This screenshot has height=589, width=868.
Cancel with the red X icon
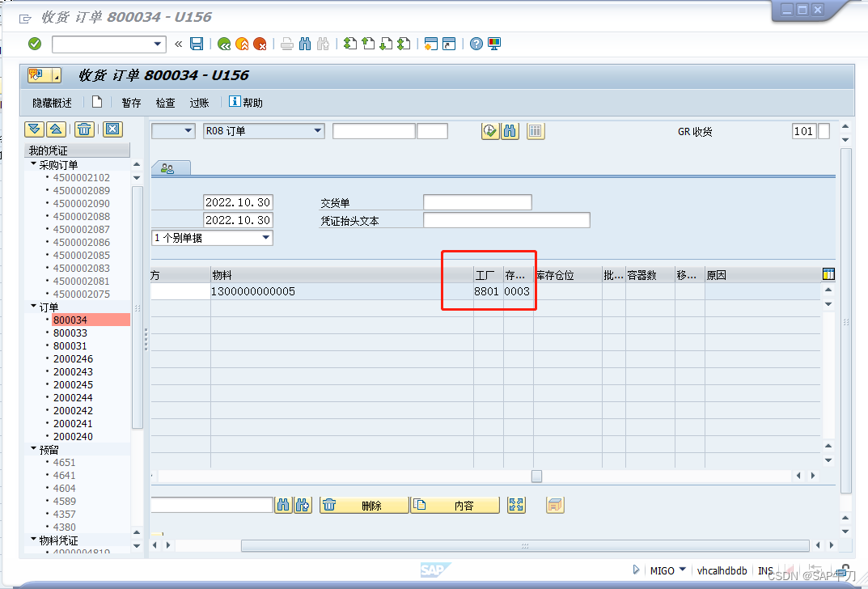(x=260, y=44)
